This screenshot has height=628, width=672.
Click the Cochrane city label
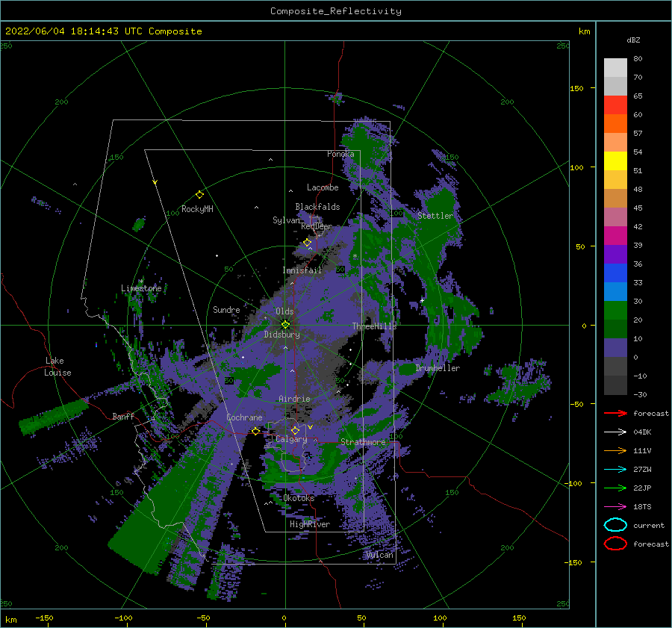click(244, 417)
